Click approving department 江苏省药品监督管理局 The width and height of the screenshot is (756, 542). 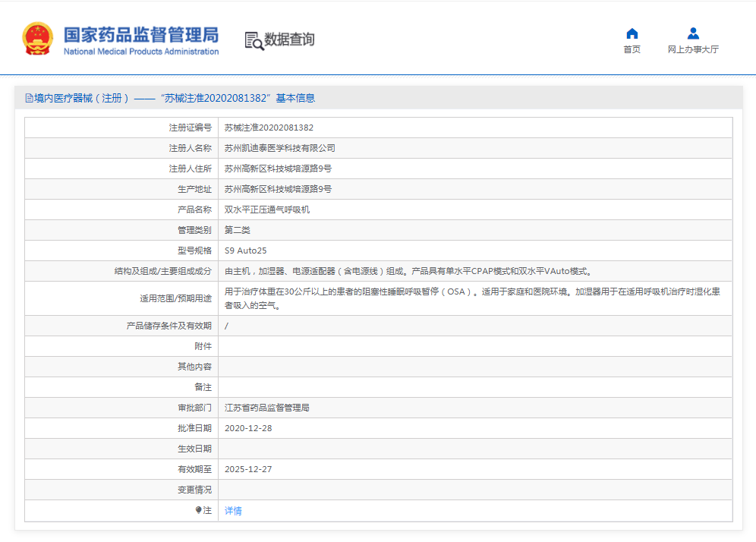tap(267, 408)
